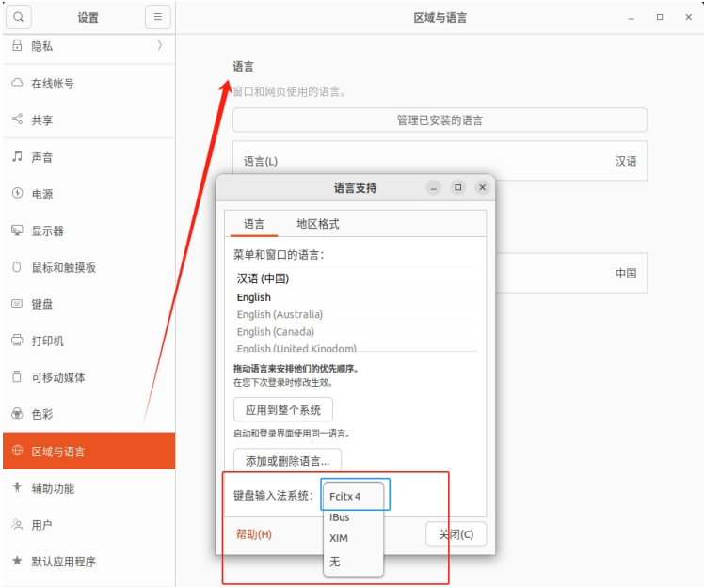
Task: Switch to the 地区格式 tab
Action: pos(317,224)
